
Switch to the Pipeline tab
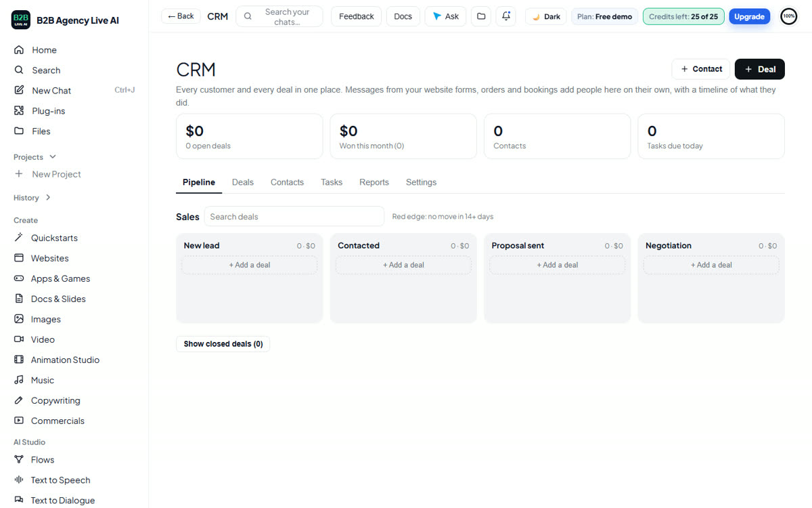click(199, 182)
